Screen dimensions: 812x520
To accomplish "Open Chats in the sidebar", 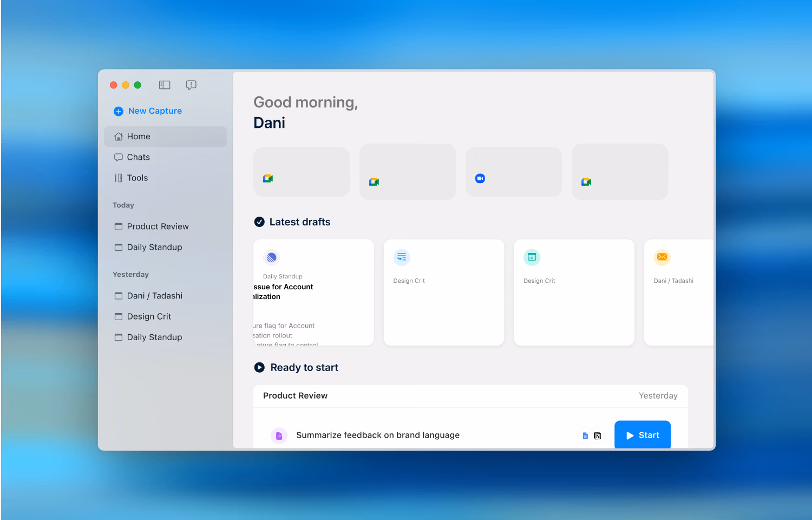I will click(138, 157).
